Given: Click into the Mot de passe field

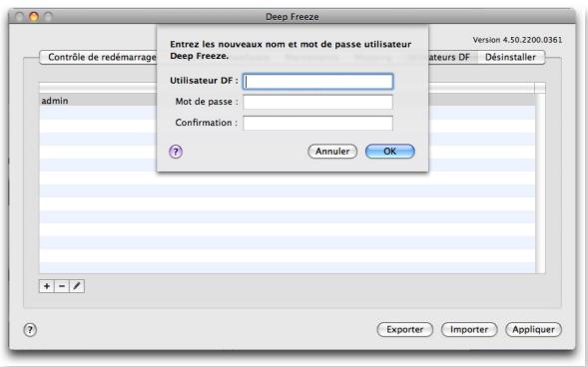Looking at the screenshot, I should [x=318, y=102].
